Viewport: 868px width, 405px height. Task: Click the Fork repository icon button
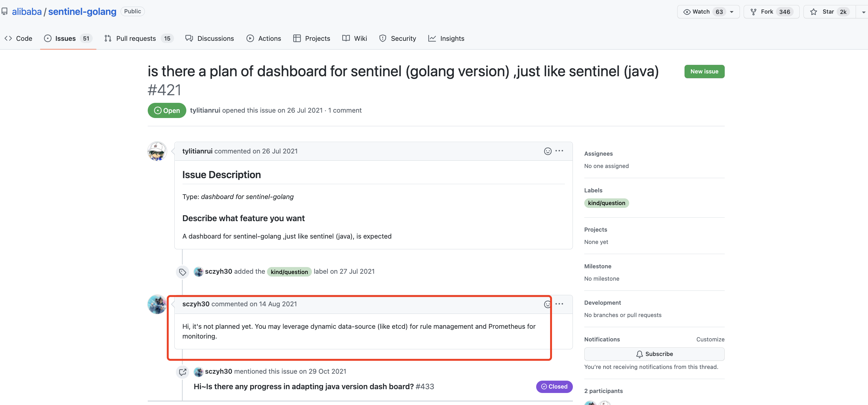click(x=753, y=12)
